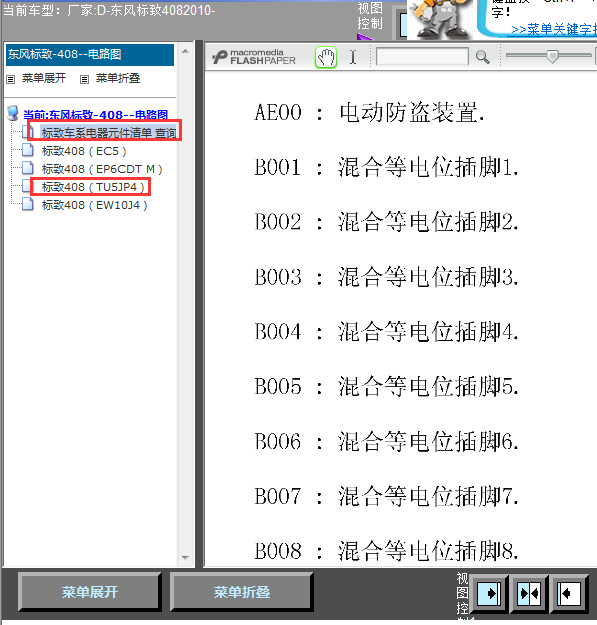Open 标致408 ( EP6CDT M ) item

(102, 169)
